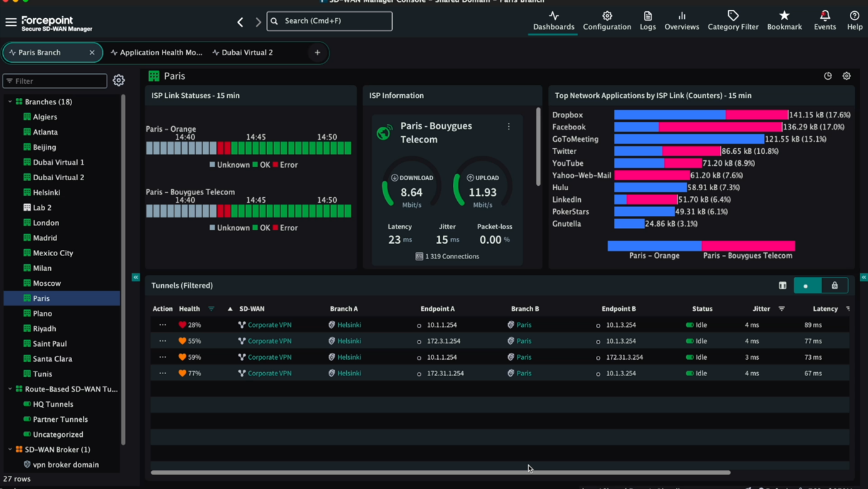Open Helsinki link in the 55% row
Viewport: 868px width, 489px height.
point(349,341)
